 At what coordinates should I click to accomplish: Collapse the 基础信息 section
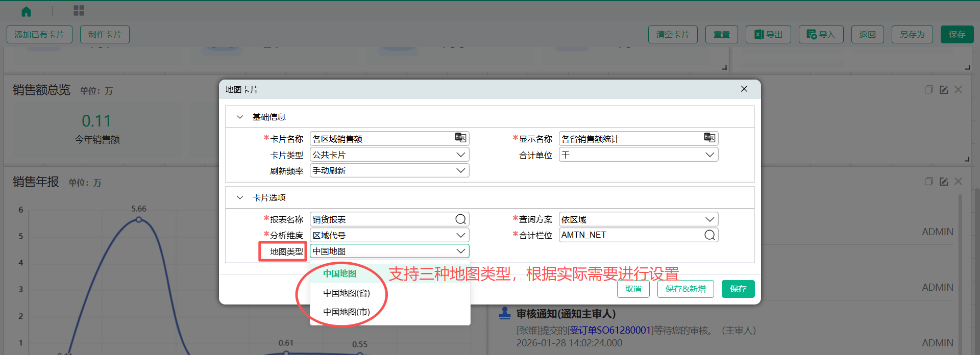tap(240, 117)
